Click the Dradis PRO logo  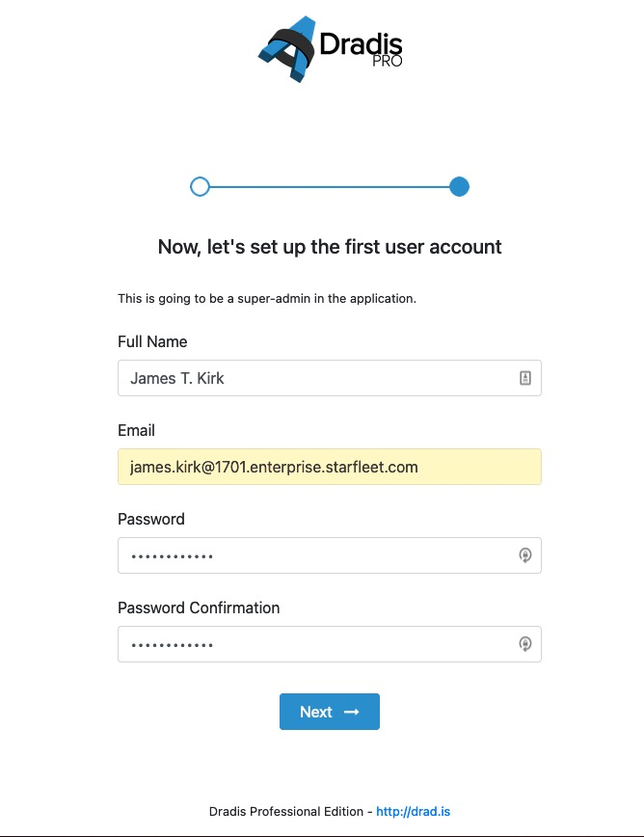pyautogui.click(x=330, y=49)
